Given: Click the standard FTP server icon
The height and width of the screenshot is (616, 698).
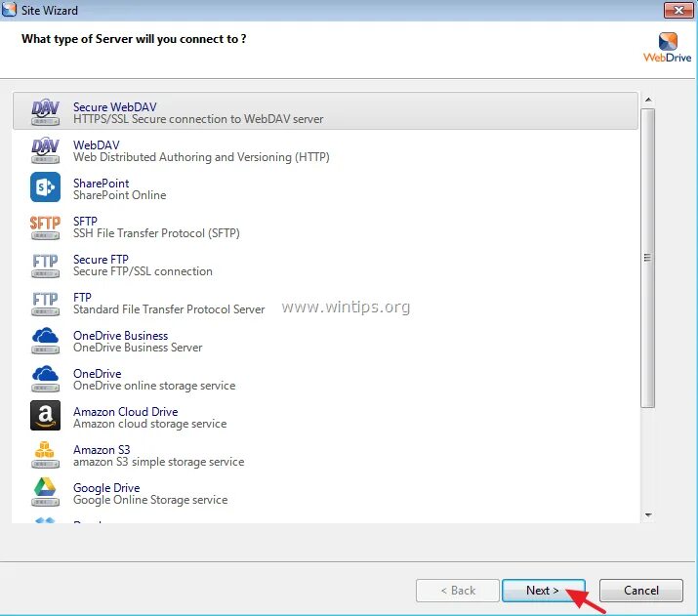Looking at the screenshot, I should pos(46,304).
